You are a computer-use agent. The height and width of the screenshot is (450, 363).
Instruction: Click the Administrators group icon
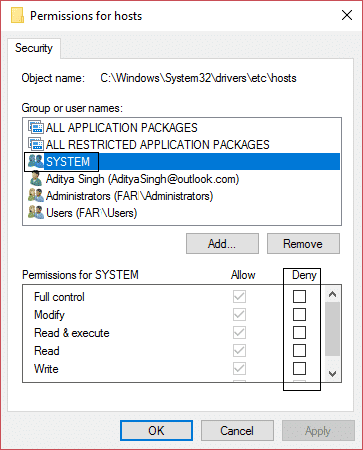pos(36,196)
